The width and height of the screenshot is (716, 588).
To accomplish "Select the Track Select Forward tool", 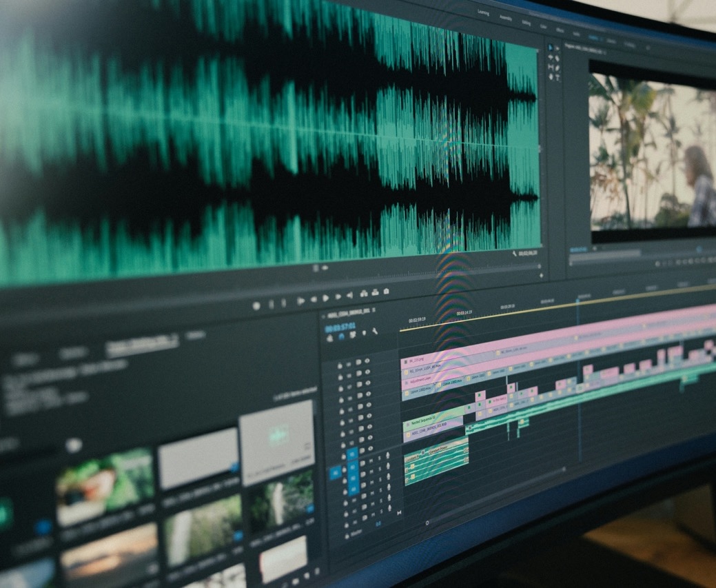I will 557,48.
